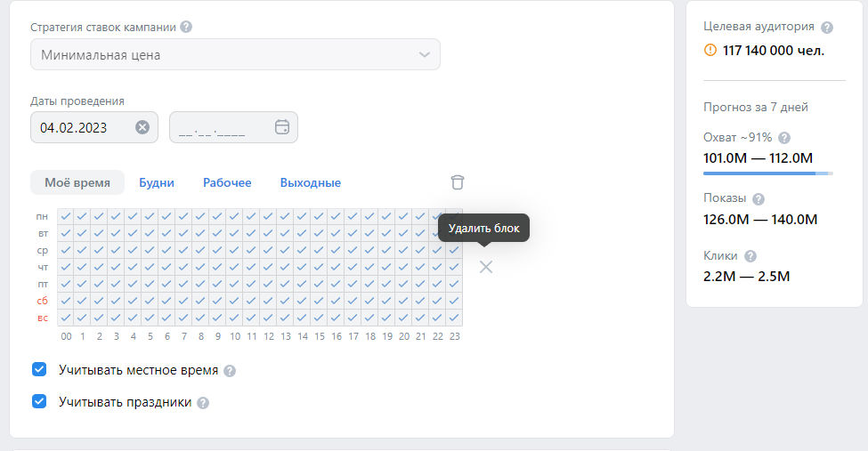
Task: Click help icon next to Стратегия ставок кампании
Action: point(186,27)
